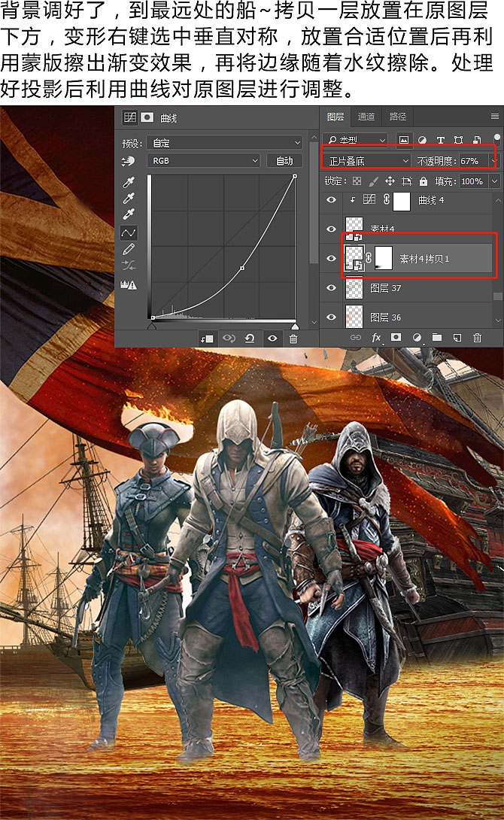This screenshot has height=820, width=504.
Task: Select the 图层 37 layer thumbnail
Action: pos(354,287)
